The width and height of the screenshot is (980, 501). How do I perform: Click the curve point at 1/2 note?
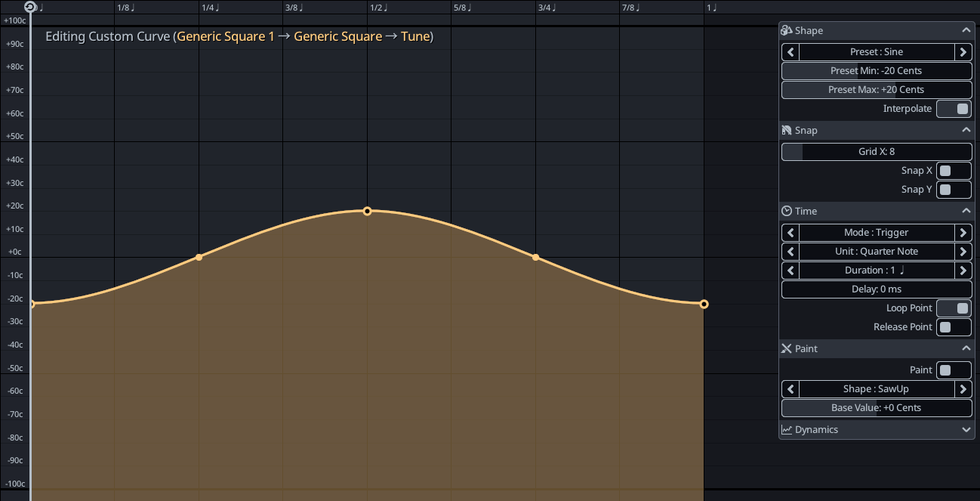point(367,211)
